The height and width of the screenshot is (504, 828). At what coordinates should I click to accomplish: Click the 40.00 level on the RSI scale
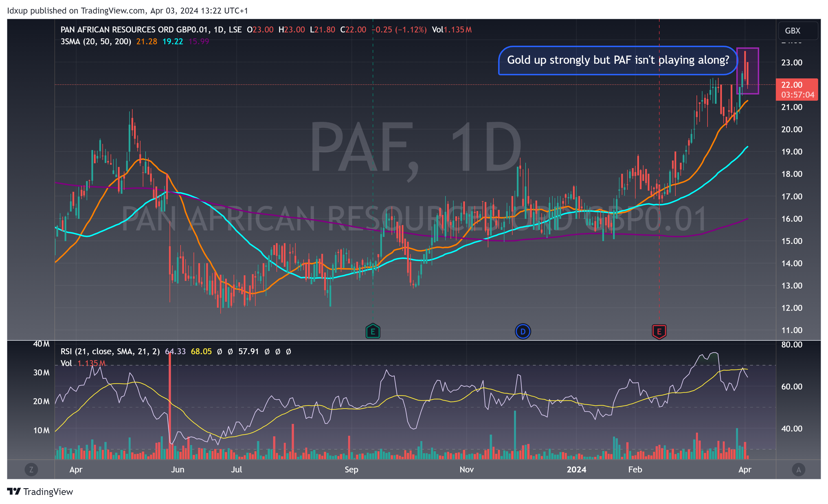coord(792,428)
